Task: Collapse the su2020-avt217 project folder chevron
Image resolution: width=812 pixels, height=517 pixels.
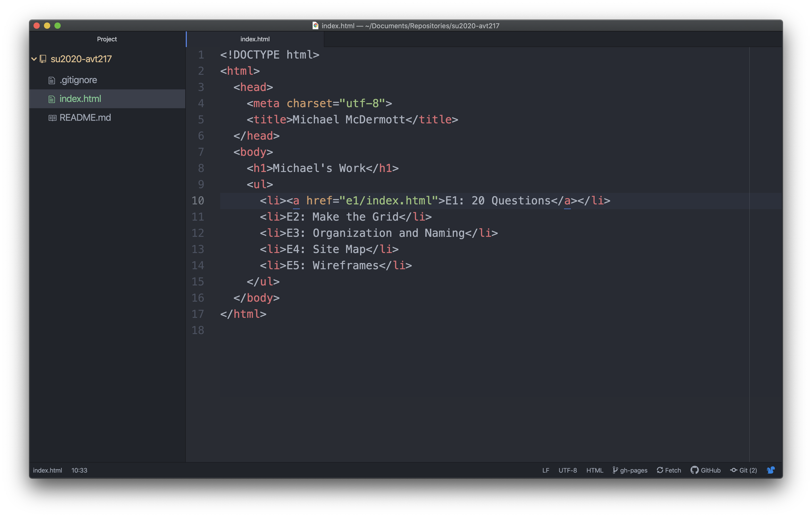Action: pyautogui.click(x=34, y=59)
